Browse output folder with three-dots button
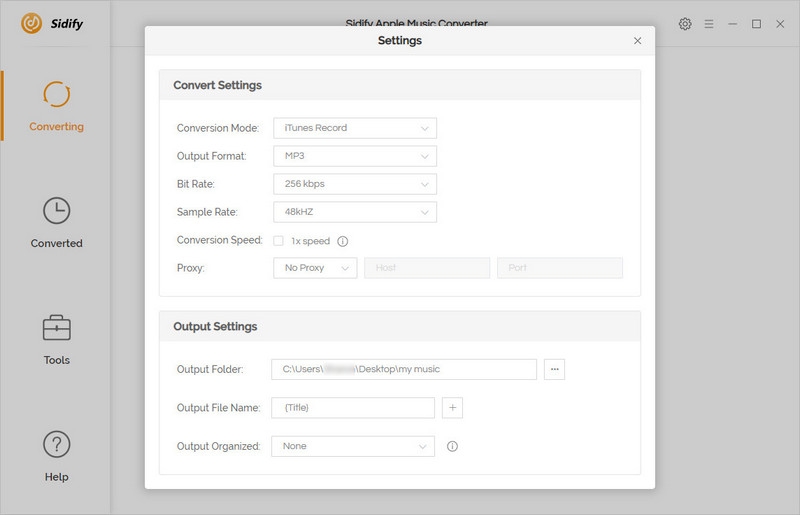This screenshot has width=800, height=515. (555, 369)
